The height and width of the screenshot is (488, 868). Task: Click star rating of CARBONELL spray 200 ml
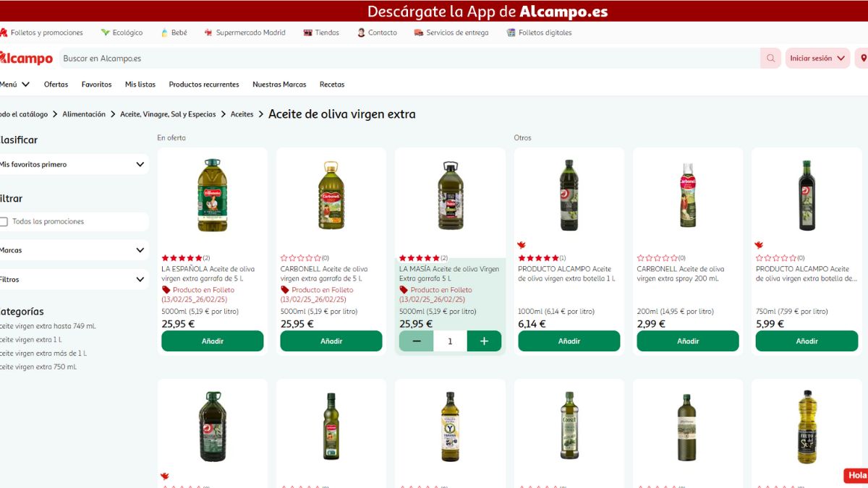click(658, 258)
